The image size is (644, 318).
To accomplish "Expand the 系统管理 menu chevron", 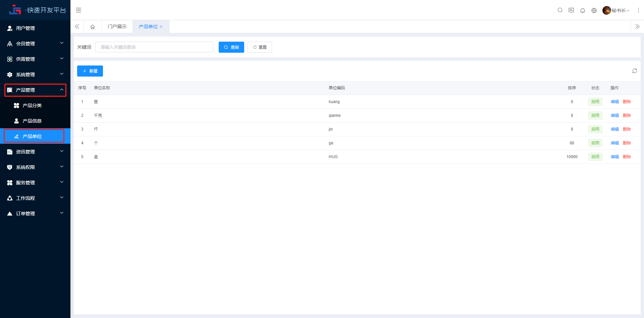I will point(62,74).
